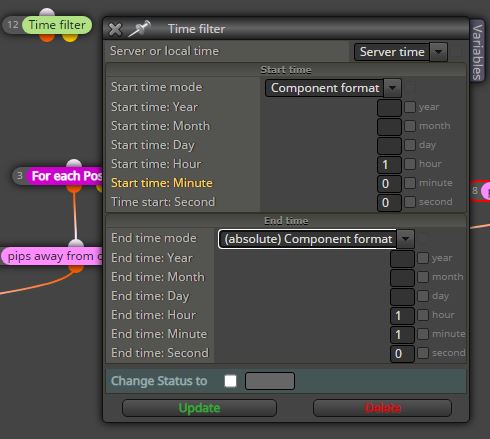Screen dimensions: 490x439
Task: Toggle Time start second checkbox
Action: [x=410, y=202]
